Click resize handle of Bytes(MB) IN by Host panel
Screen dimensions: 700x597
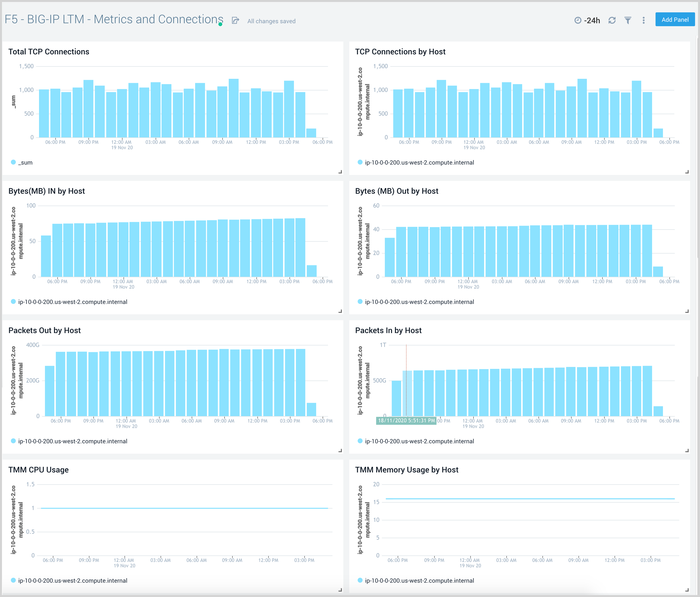340,311
